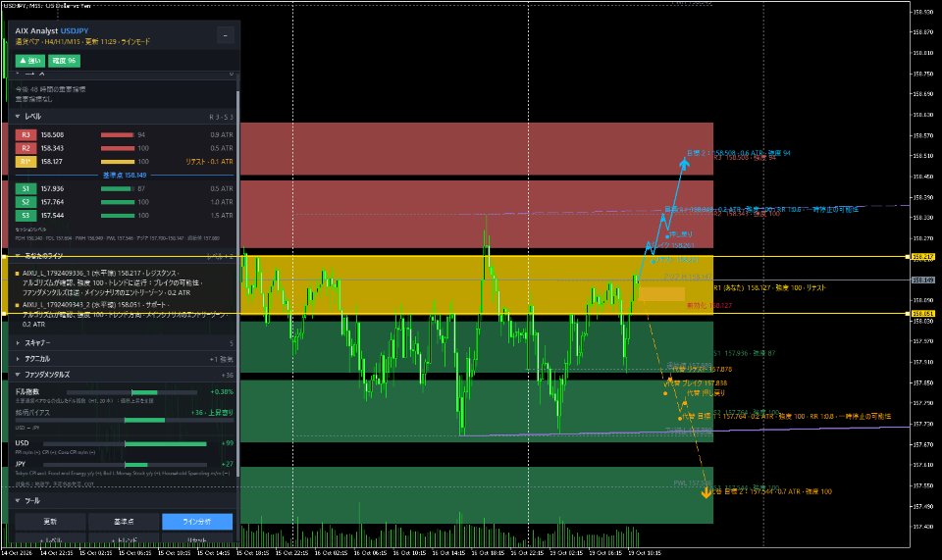Click S2 price value 157.764
The height and width of the screenshot is (560, 942).
tap(52, 202)
